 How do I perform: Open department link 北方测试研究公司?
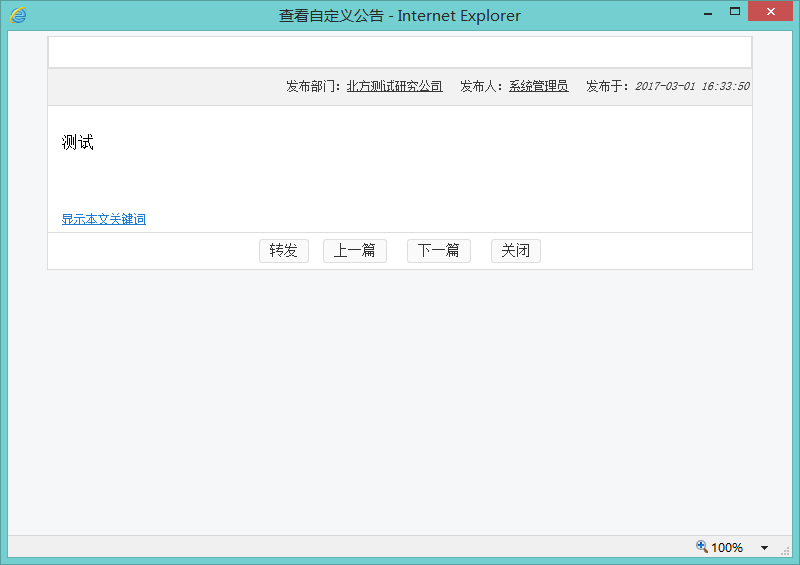pyautogui.click(x=394, y=86)
